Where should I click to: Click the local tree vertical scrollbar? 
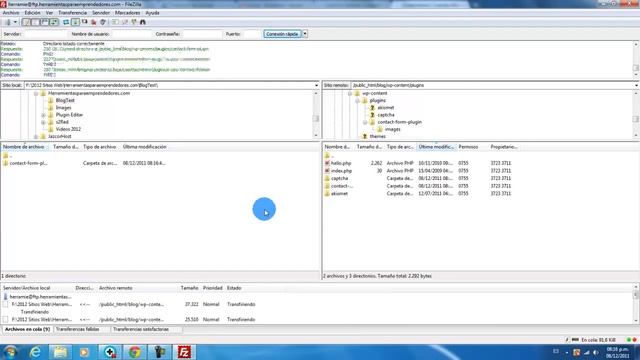[x=316, y=115]
